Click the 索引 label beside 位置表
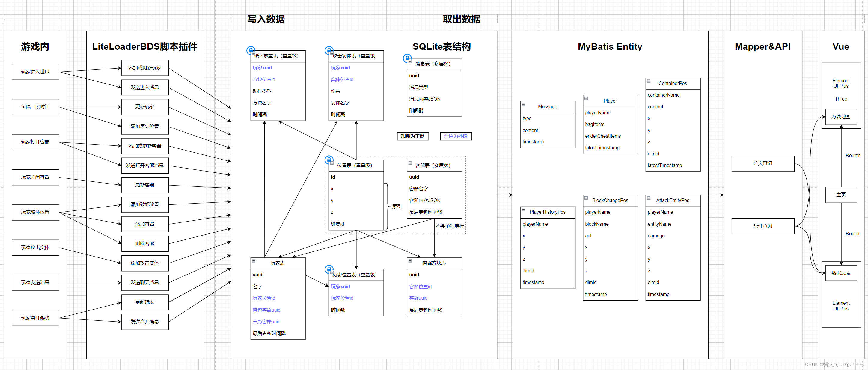Image resolution: width=868 pixels, height=370 pixels. coord(397,206)
